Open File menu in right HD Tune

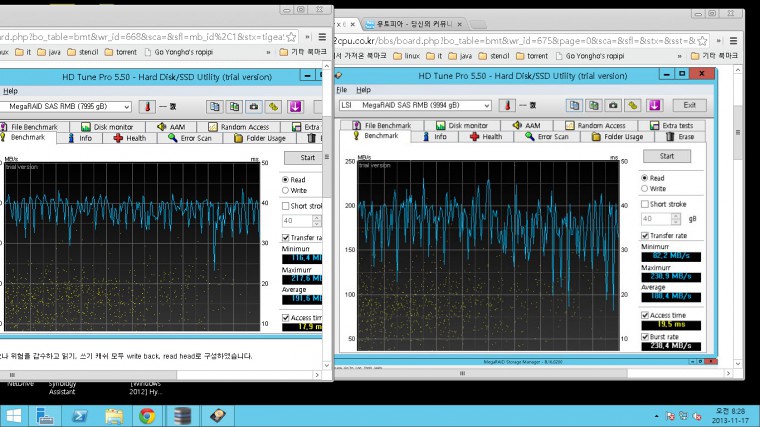(x=342, y=90)
